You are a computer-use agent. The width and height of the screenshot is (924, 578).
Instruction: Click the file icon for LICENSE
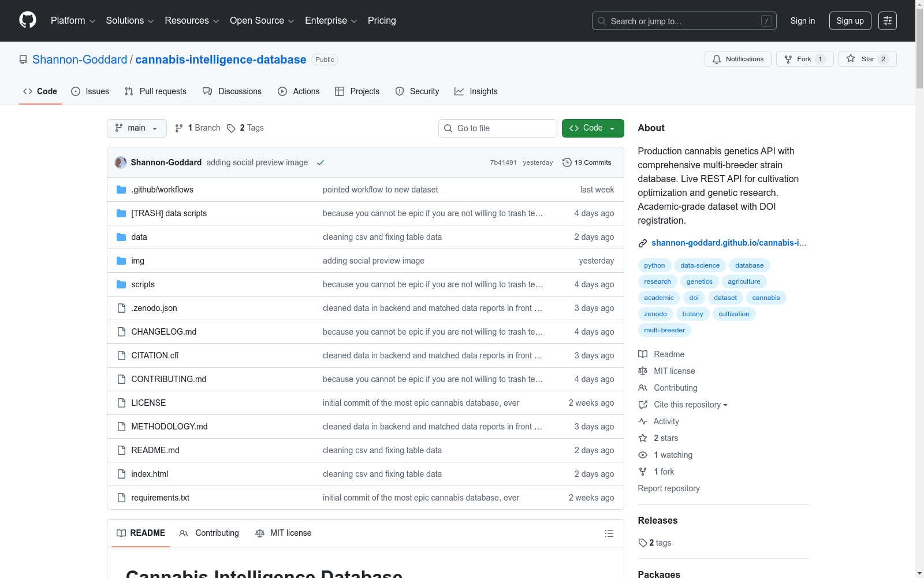[x=121, y=403]
